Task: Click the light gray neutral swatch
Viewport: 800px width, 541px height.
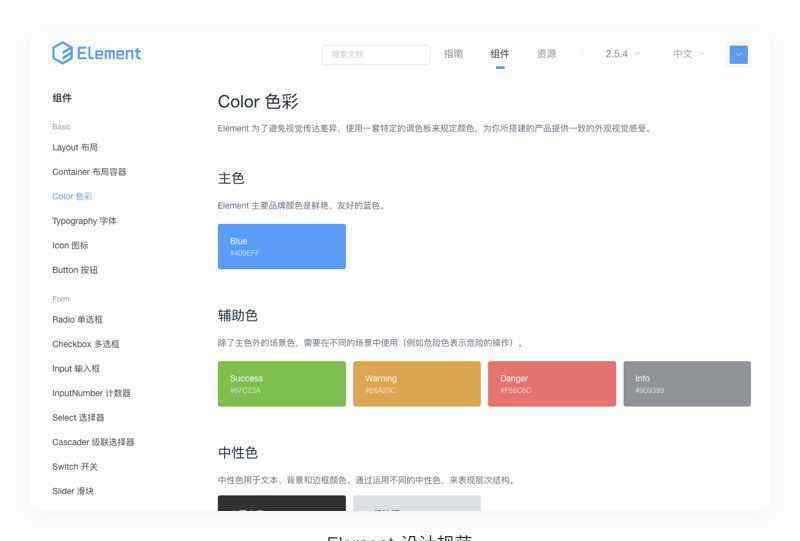Action: pyautogui.click(x=417, y=503)
